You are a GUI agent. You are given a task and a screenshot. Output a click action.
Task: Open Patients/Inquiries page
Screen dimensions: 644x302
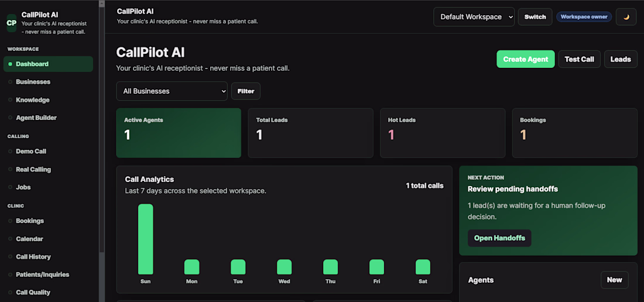click(x=48, y=274)
